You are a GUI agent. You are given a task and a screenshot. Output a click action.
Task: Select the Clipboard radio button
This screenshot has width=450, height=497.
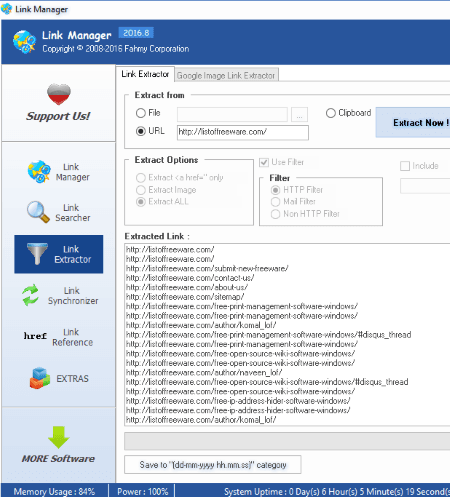331,113
